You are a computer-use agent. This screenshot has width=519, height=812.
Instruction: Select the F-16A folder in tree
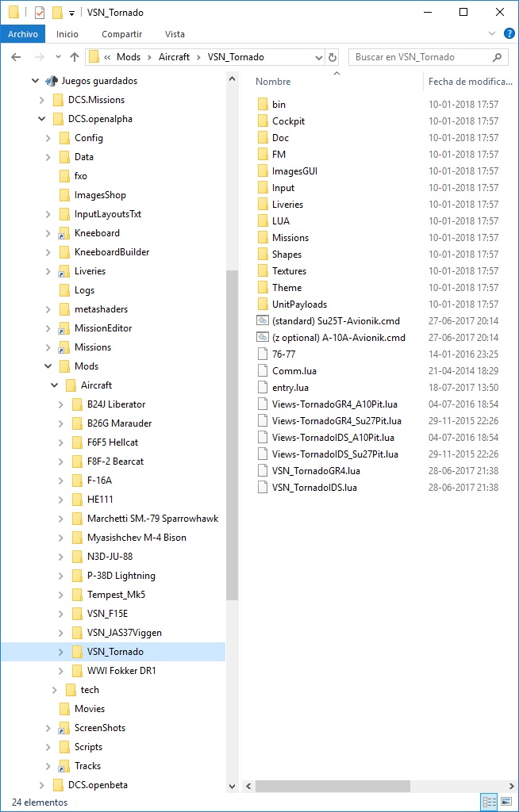[99, 481]
